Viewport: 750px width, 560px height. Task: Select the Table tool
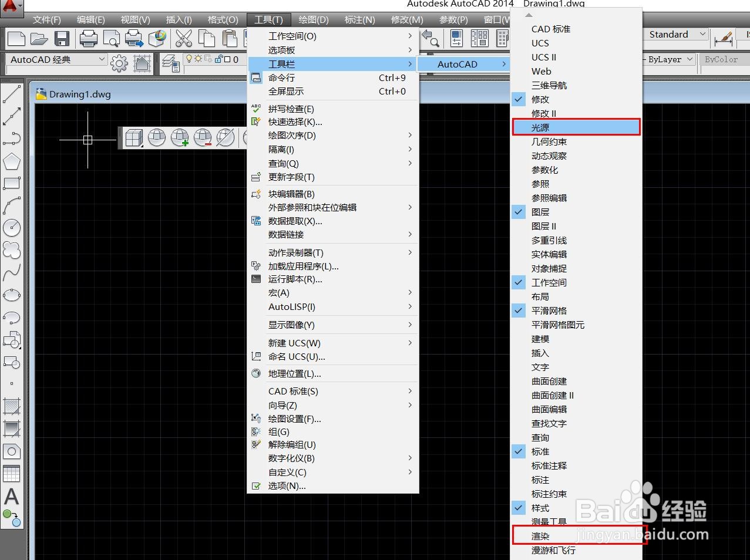[12, 473]
